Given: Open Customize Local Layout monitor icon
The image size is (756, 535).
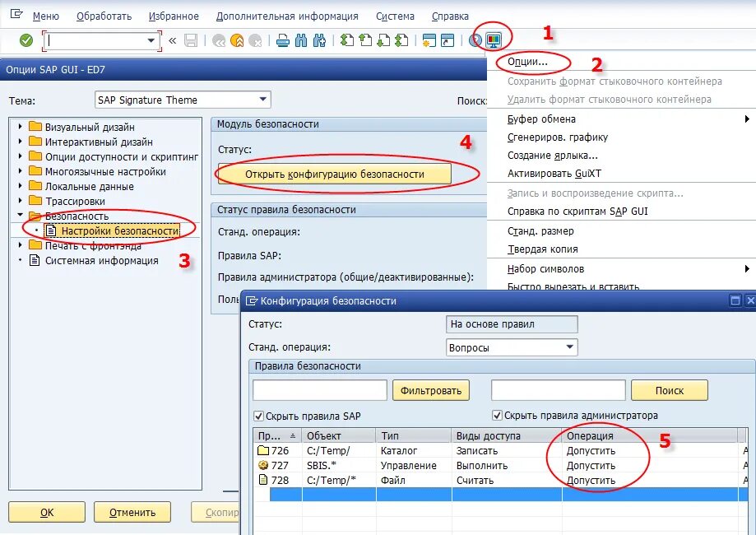Looking at the screenshot, I should pyautogui.click(x=494, y=40).
